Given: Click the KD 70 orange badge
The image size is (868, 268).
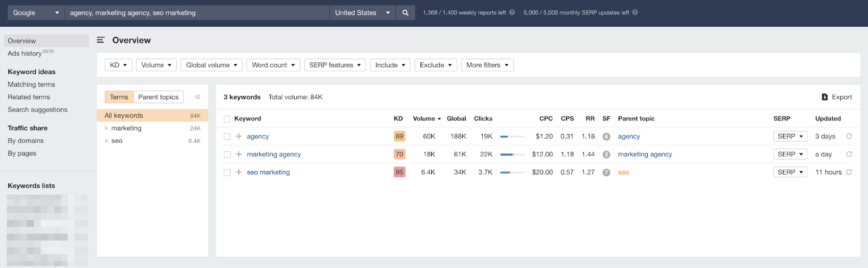Looking at the screenshot, I should point(399,154).
